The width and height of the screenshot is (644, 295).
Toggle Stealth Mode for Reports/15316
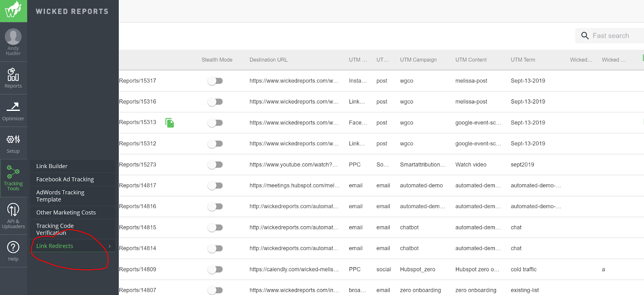pyautogui.click(x=215, y=102)
